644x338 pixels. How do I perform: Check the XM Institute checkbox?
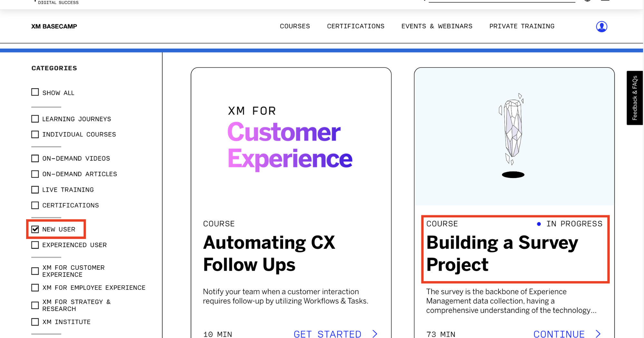pos(35,322)
